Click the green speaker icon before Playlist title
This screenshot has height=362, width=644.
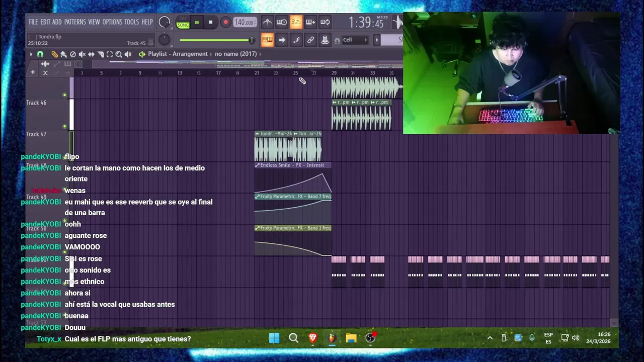coord(142,54)
